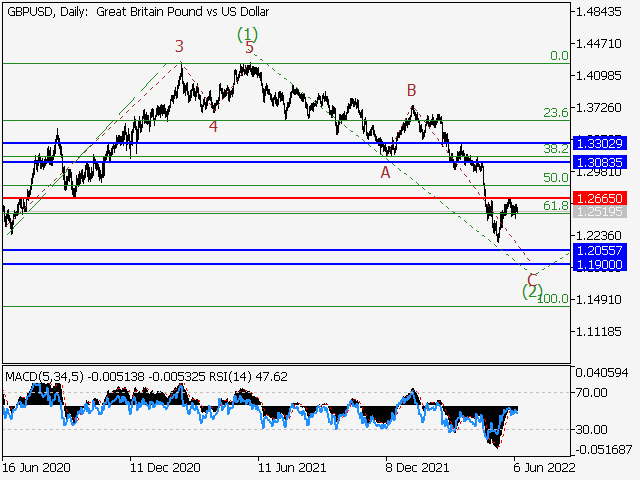The width and height of the screenshot is (640, 480).
Task: Click the 1.33029 blue price label
Action: pyautogui.click(x=600, y=143)
